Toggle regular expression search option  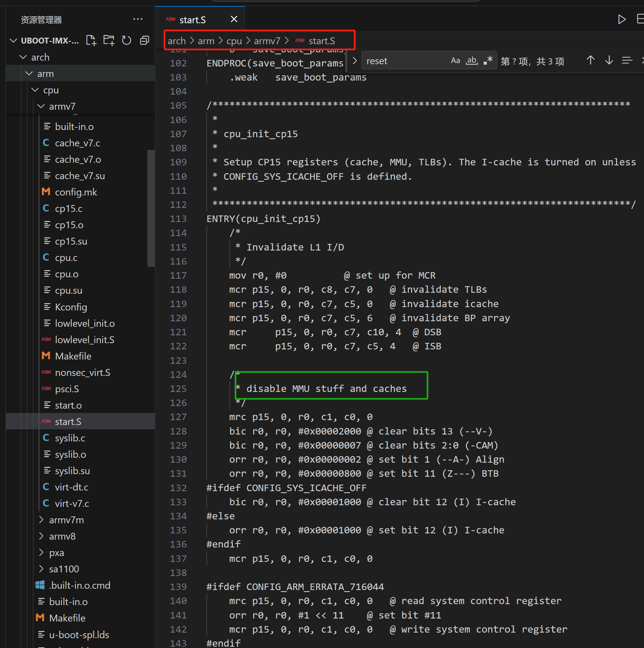pyautogui.click(x=488, y=61)
